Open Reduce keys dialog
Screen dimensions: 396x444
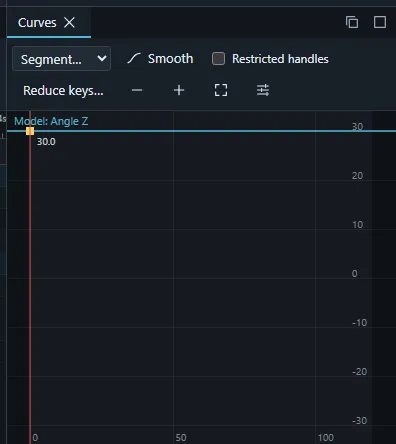63,90
